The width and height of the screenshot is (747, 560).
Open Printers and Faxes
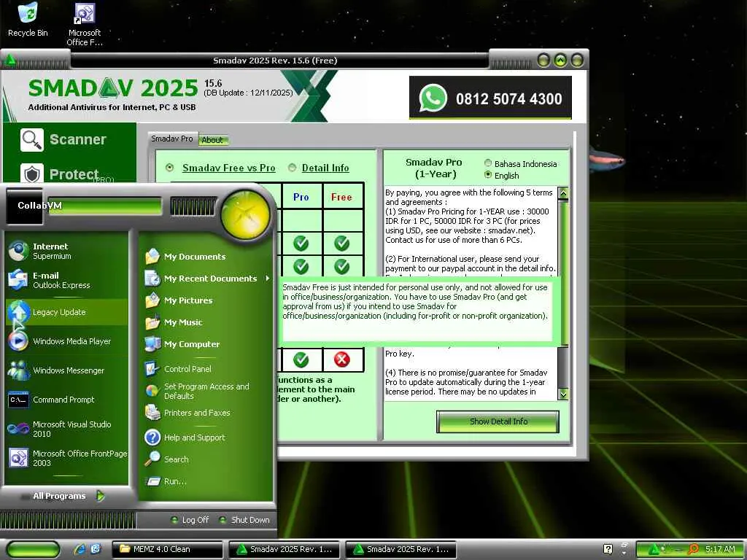point(206,413)
